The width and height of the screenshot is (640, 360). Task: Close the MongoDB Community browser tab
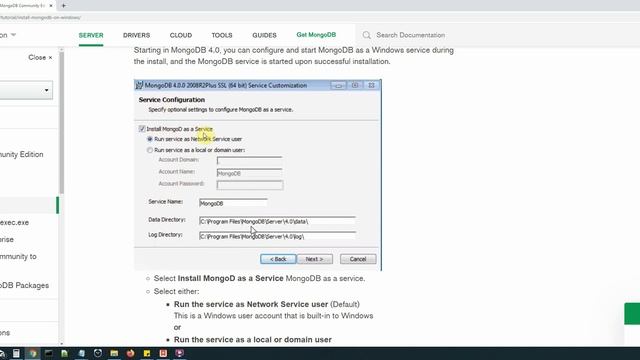coord(51,6)
